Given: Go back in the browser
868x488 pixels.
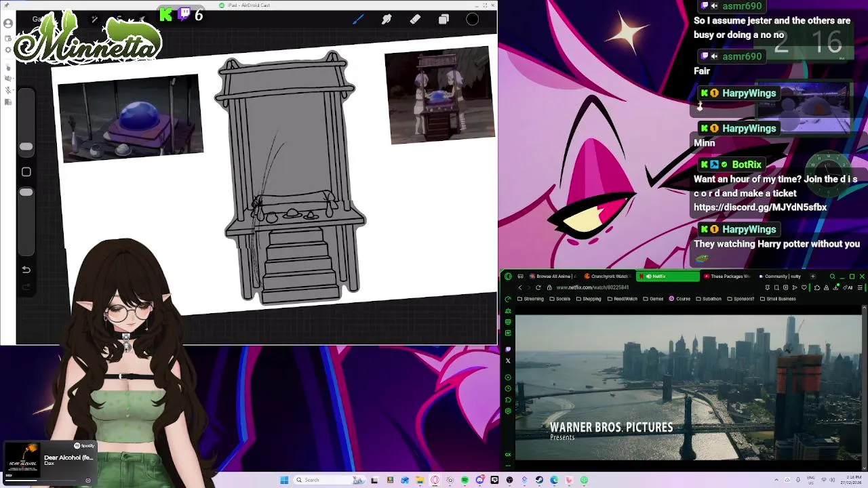Looking at the screenshot, I should (520, 287).
